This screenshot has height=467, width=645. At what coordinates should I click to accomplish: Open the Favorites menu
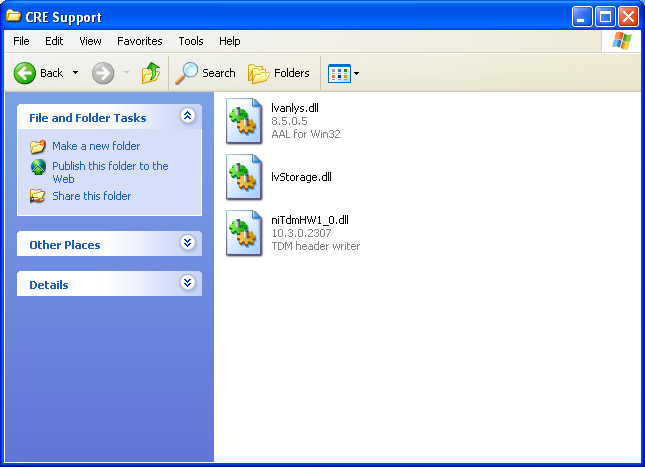point(139,41)
